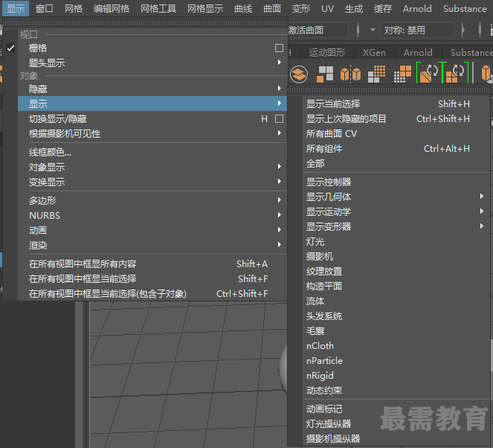Viewport: 493px width, 448px height.
Task: Open the 窗口 menu
Action: coord(44,8)
